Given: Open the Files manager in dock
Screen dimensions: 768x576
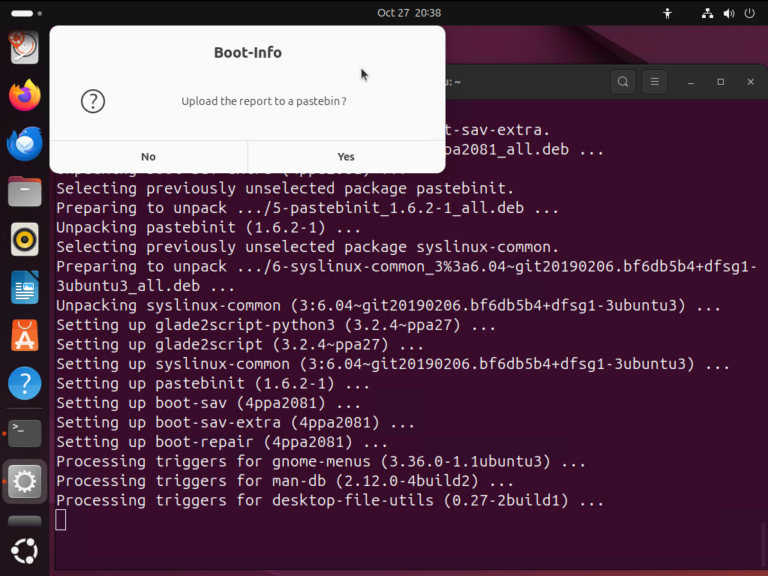Looking at the screenshot, I should click(25, 192).
